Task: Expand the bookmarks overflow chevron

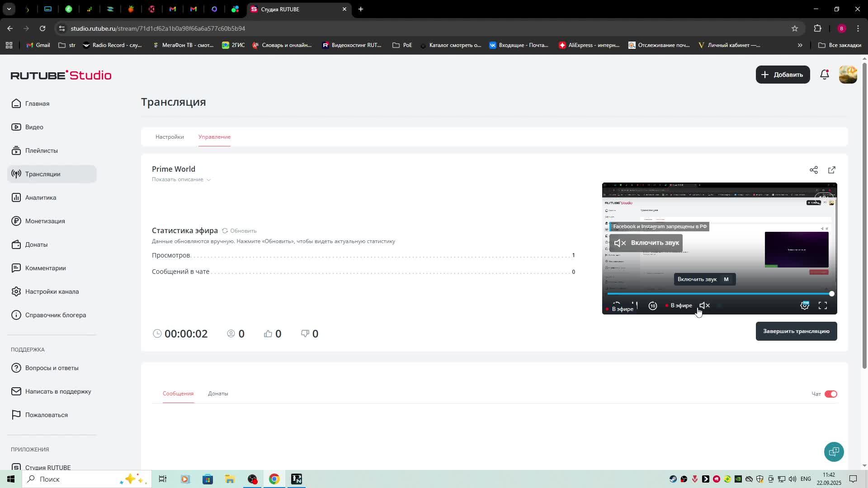Action: [x=800, y=45]
